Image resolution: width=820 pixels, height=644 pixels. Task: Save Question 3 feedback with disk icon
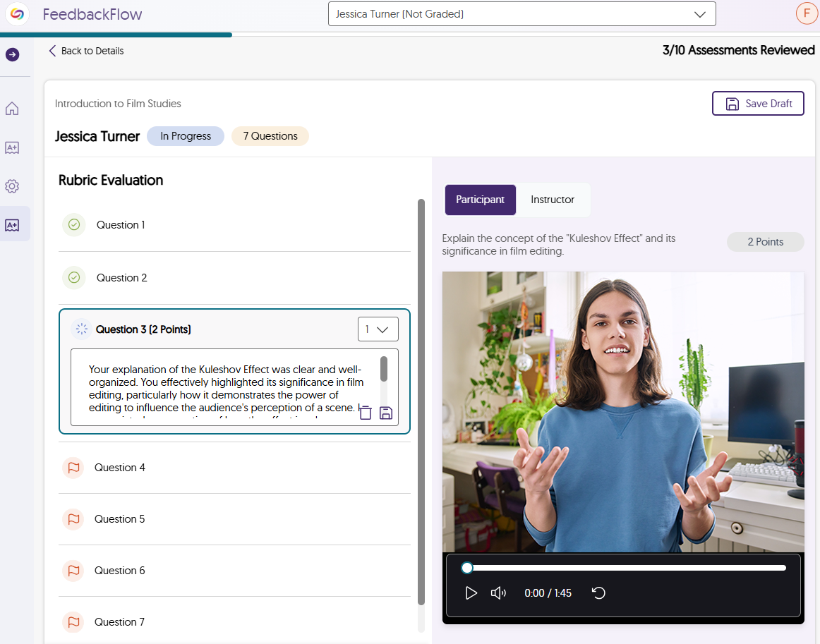pyautogui.click(x=386, y=413)
